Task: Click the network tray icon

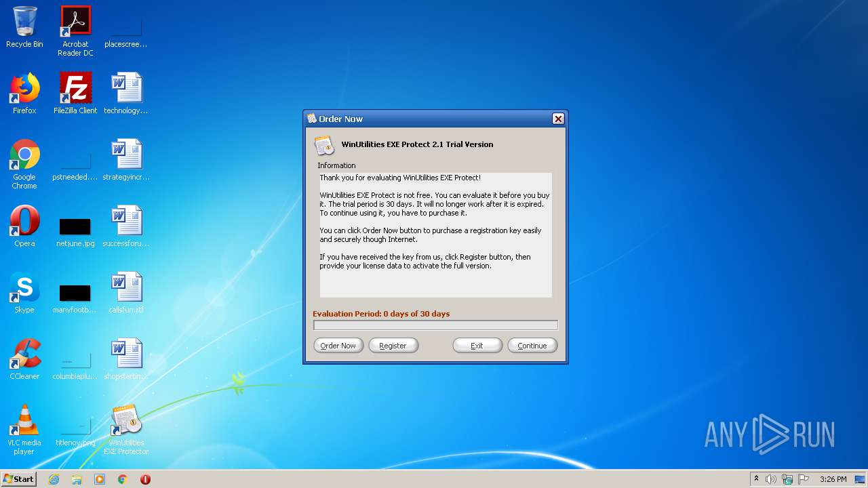Action: click(x=787, y=479)
